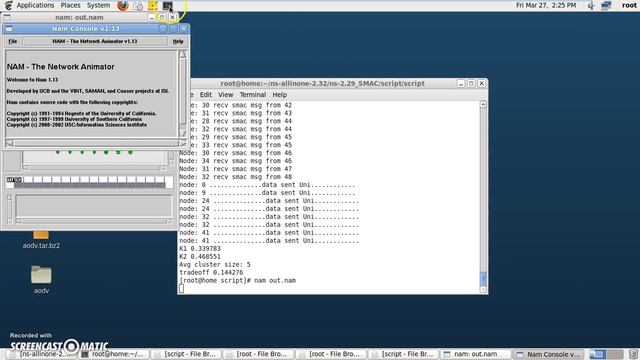Click the network status icon in top panel
This screenshot has height=360, width=640.
click(606, 5)
